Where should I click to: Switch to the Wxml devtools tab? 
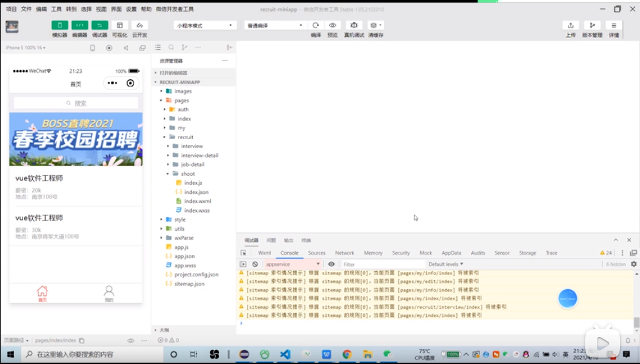[264, 253]
